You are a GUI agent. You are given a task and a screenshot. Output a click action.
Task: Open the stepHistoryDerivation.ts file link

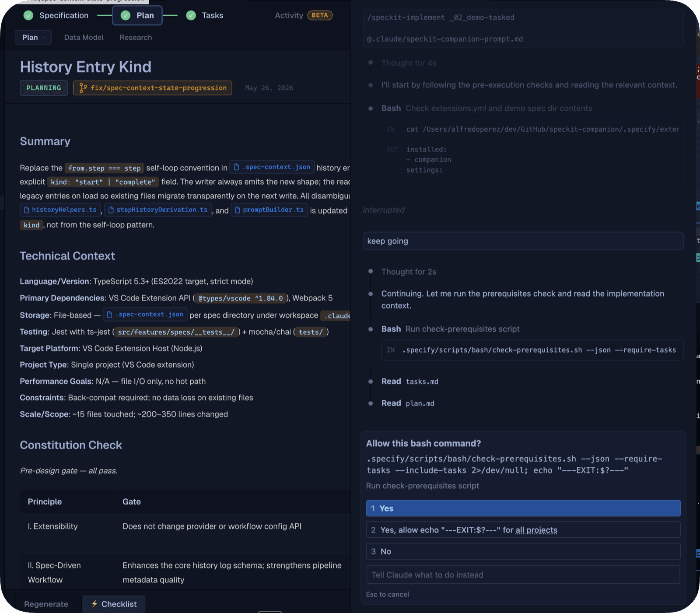click(x=158, y=210)
